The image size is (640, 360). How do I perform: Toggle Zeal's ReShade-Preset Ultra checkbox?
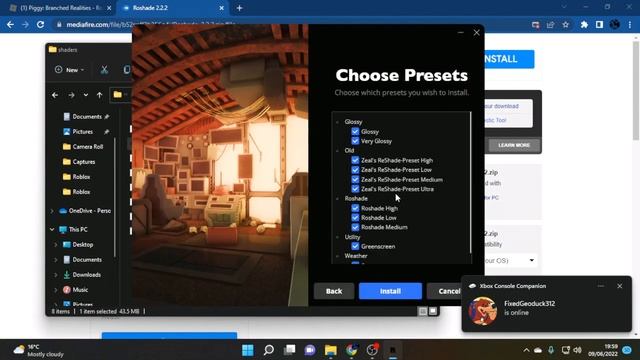pyautogui.click(x=355, y=189)
